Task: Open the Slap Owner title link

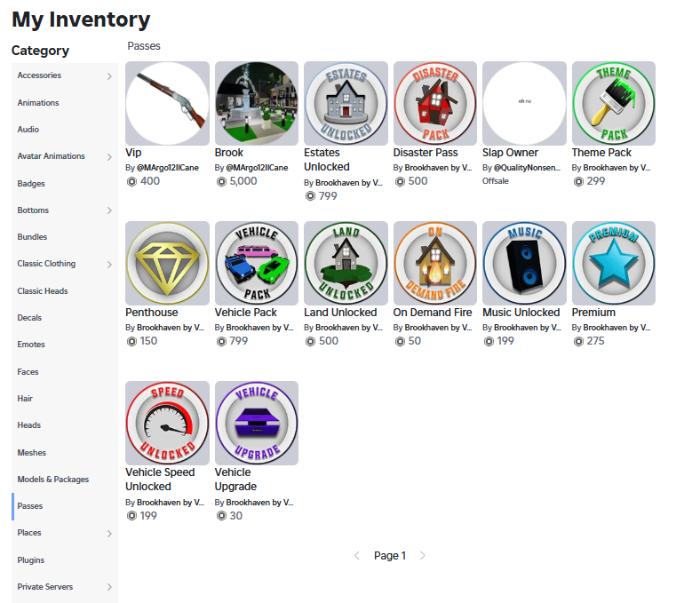Action: pyautogui.click(x=510, y=153)
